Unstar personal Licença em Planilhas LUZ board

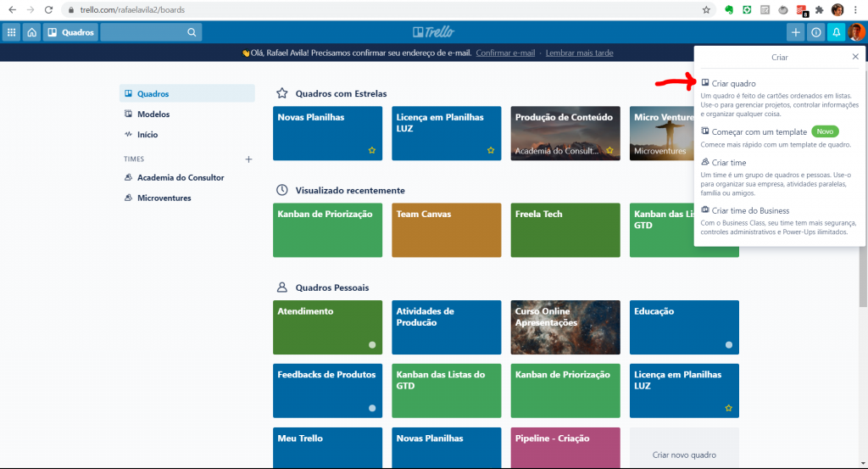pyautogui.click(x=728, y=408)
